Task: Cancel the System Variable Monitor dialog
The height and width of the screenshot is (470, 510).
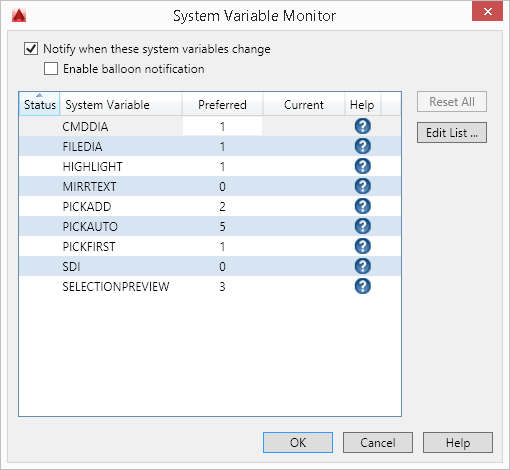Action: pyautogui.click(x=378, y=443)
